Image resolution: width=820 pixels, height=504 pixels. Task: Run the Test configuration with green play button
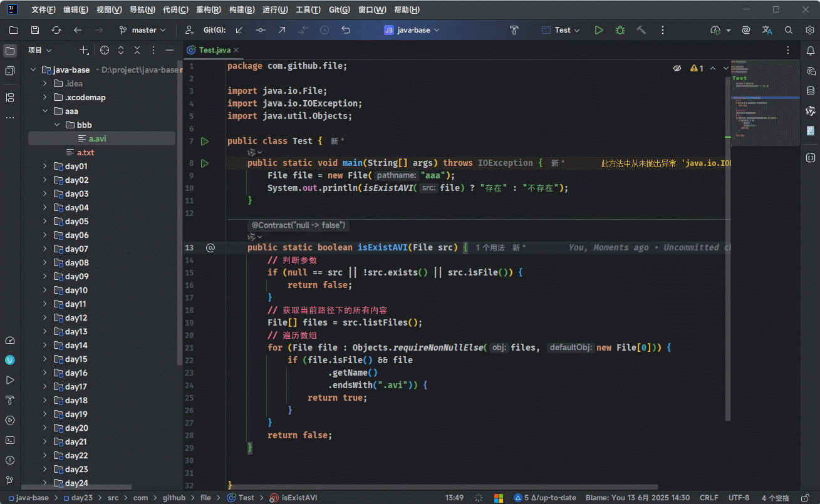[x=599, y=30]
